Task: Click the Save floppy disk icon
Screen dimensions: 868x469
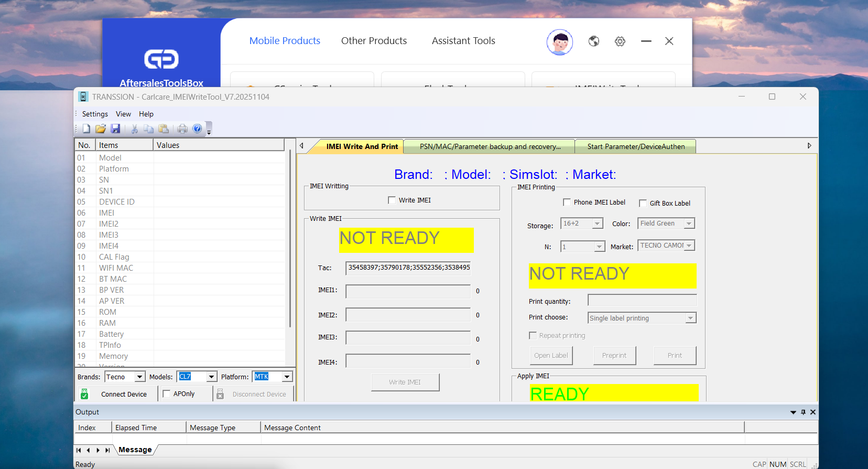Action: (115, 129)
